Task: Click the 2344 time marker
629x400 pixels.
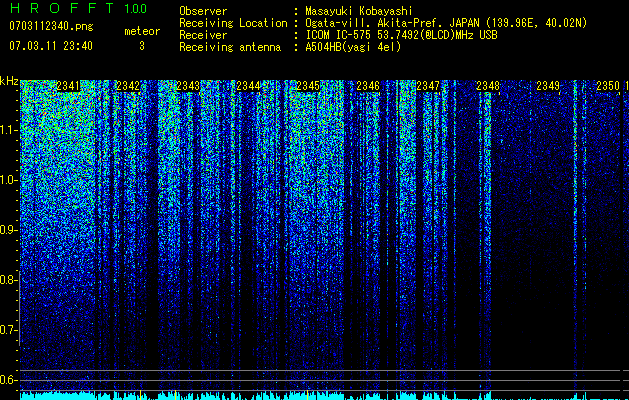Action: pyautogui.click(x=248, y=86)
